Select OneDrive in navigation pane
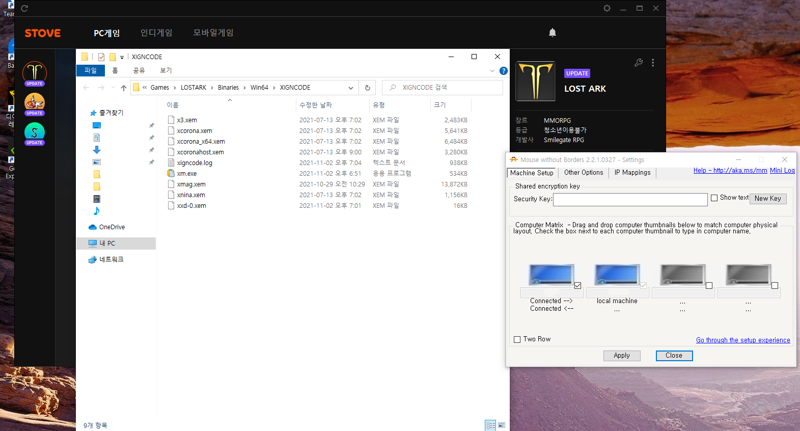 (112, 227)
